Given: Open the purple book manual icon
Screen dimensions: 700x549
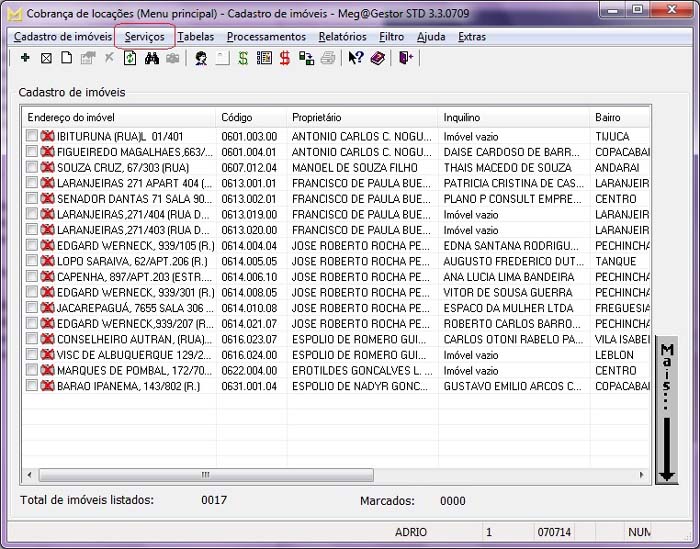Looking at the screenshot, I should coord(377,58).
